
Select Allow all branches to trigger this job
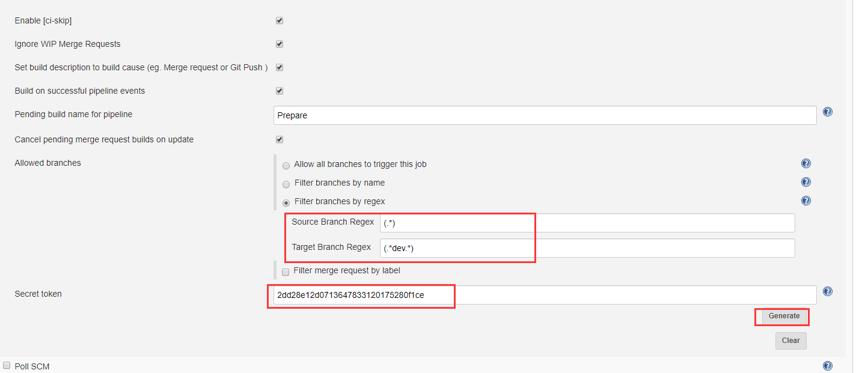click(x=286, y=166)
